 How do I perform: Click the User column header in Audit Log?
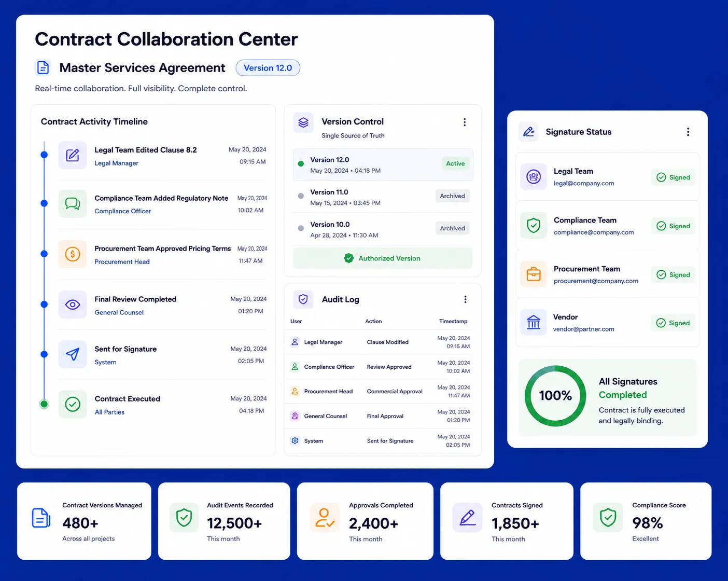[x=296, y=321]
